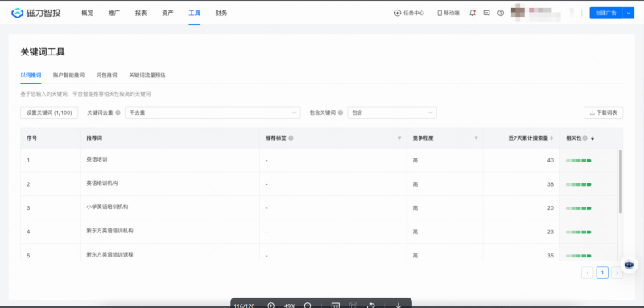Expand the 关键词去重 dropdown showing 不去重
This screenshot has height=308, width=644.
pos(213,113)
